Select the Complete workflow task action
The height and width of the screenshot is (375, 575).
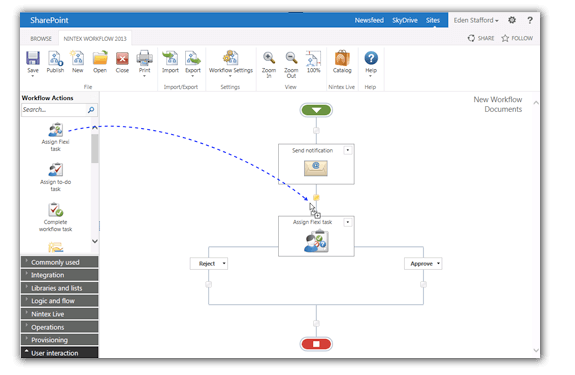point(56,210)
